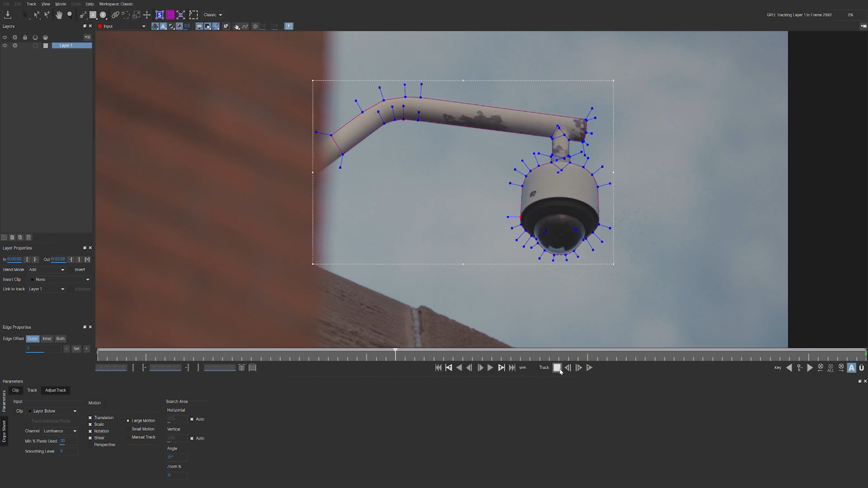Open the Classic workspace layout dropdown
Viewport: 868px width, 488px height.
[212, 15]
